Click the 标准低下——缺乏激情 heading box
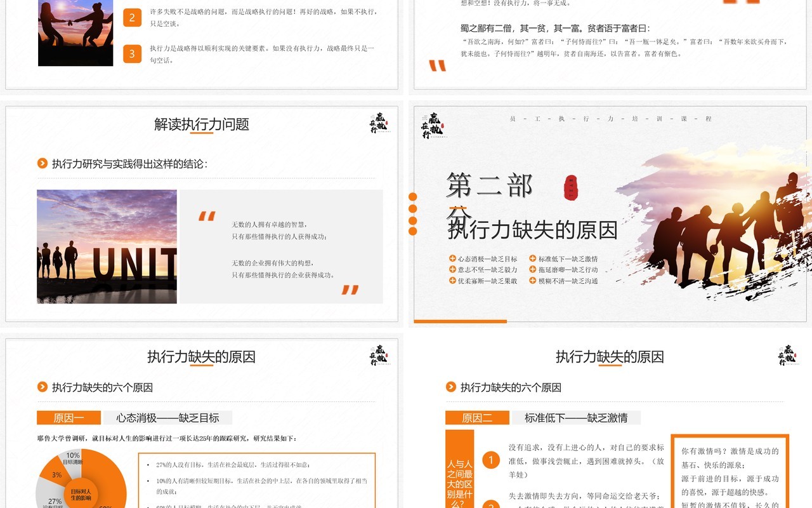The height and width of the screenshot is (508, 812). click(x=576, y=418)
